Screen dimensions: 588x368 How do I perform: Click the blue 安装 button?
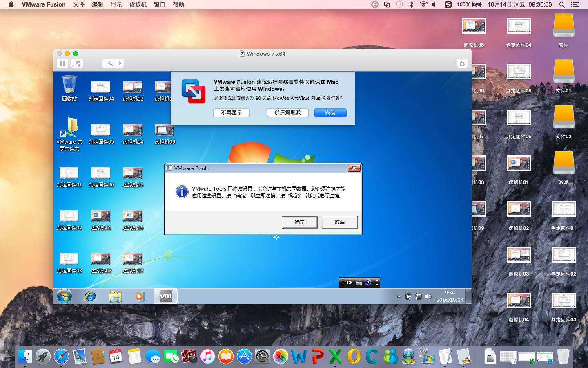point(330,112)
